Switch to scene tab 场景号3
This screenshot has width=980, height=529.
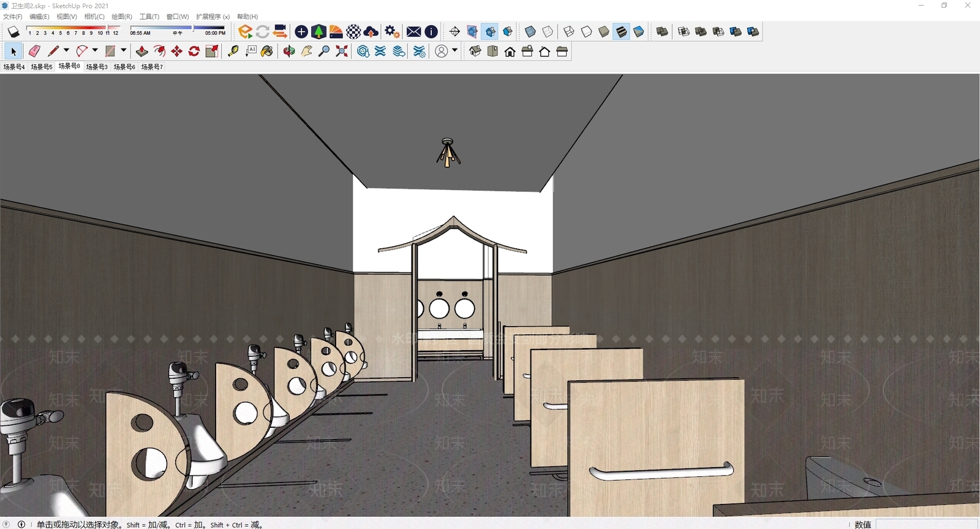pos(97,67)
